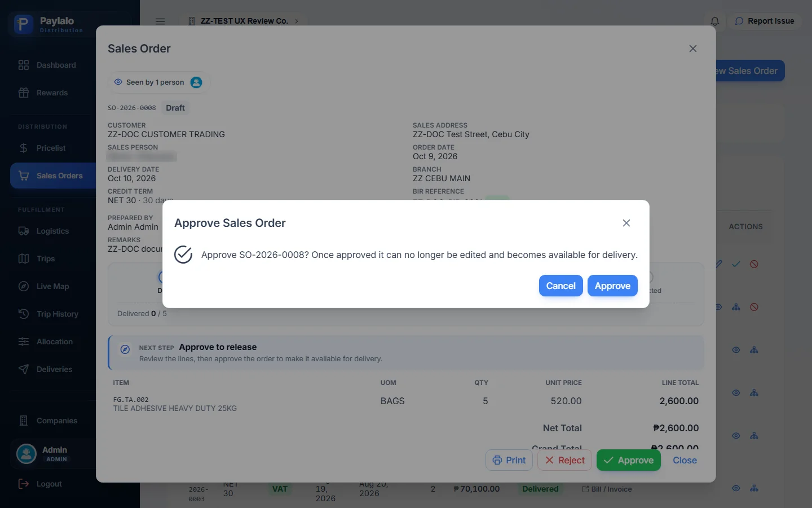Expand the ZZ-TEST UX Review Co. selector
The height and width of the screenshot is (508, 812).
[x=244, y=21]
